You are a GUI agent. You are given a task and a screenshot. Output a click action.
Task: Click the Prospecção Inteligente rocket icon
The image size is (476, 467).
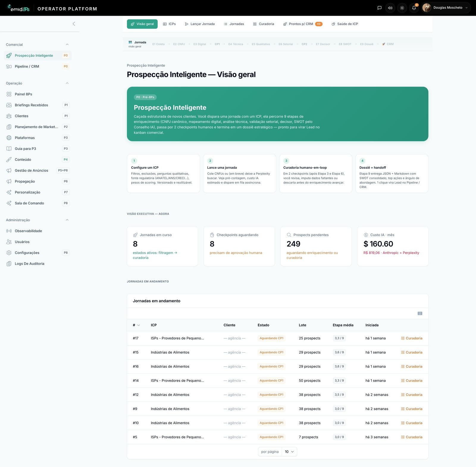coord(9,56)
